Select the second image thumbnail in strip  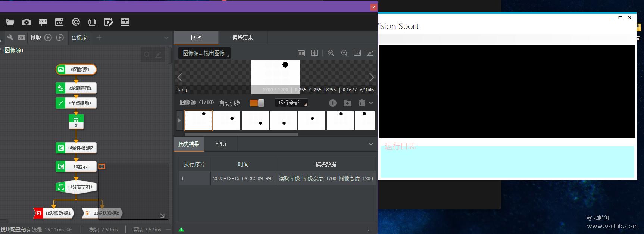(227, 121)
